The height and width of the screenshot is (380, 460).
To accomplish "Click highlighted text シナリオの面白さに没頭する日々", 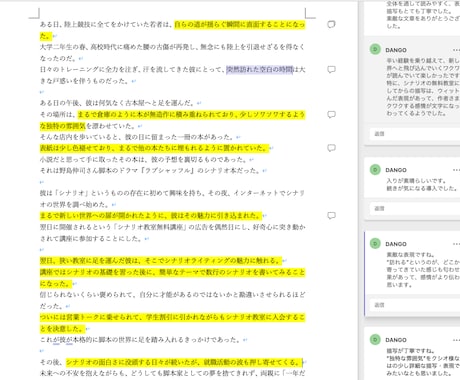I will click(x=183, y=362).
